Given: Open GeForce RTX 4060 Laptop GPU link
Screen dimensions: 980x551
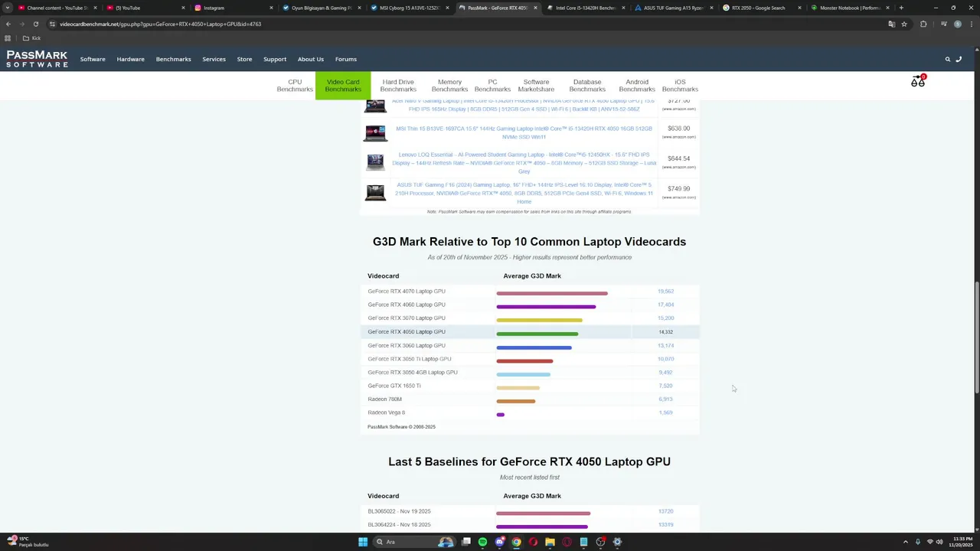Looking at the screenshot, I should pos(407,305).
